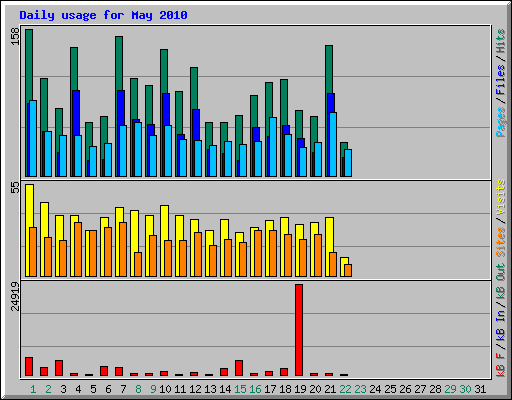Click day label '29' on the x-axis
Image resolution: width=512 pixels, height=400 pixels.
pos(450,389)
